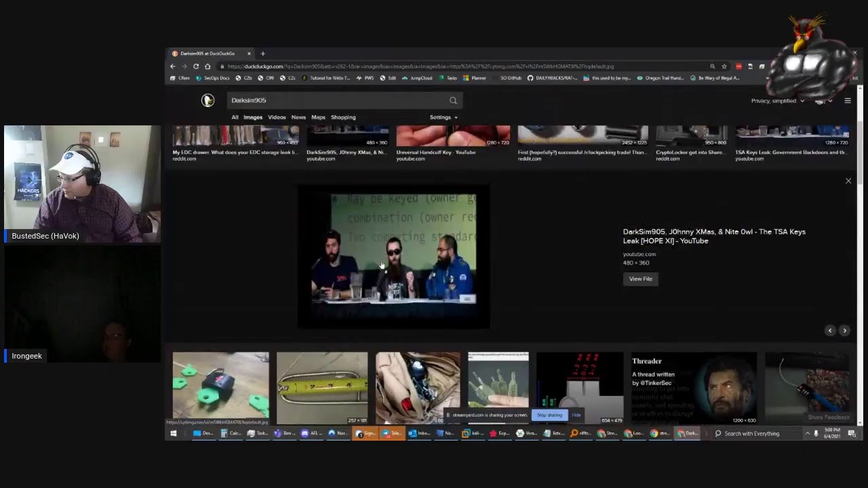Open the Oregon Trail Hand... bookmark
Viewport: 868px width, 488px height.
click(x=660, y=78)
